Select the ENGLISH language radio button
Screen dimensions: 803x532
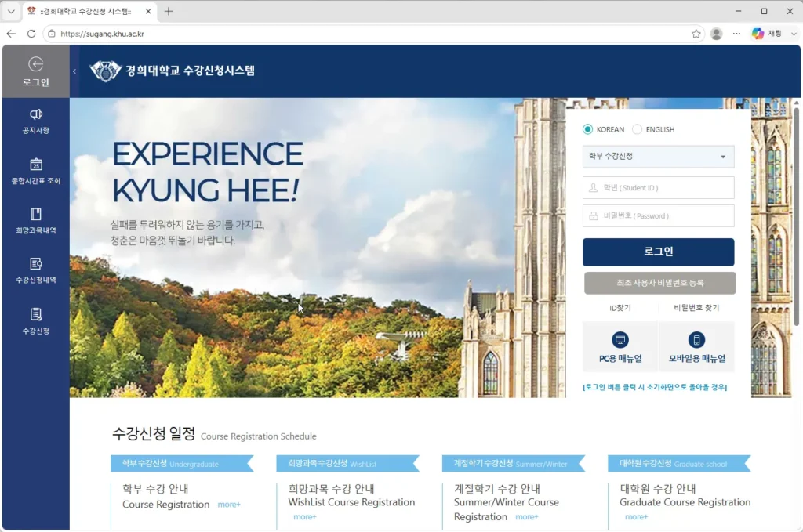pos(637,129)
